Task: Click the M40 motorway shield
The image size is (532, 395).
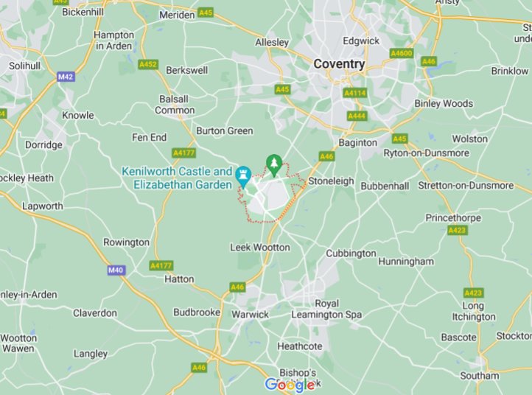Action: (116, 270)
